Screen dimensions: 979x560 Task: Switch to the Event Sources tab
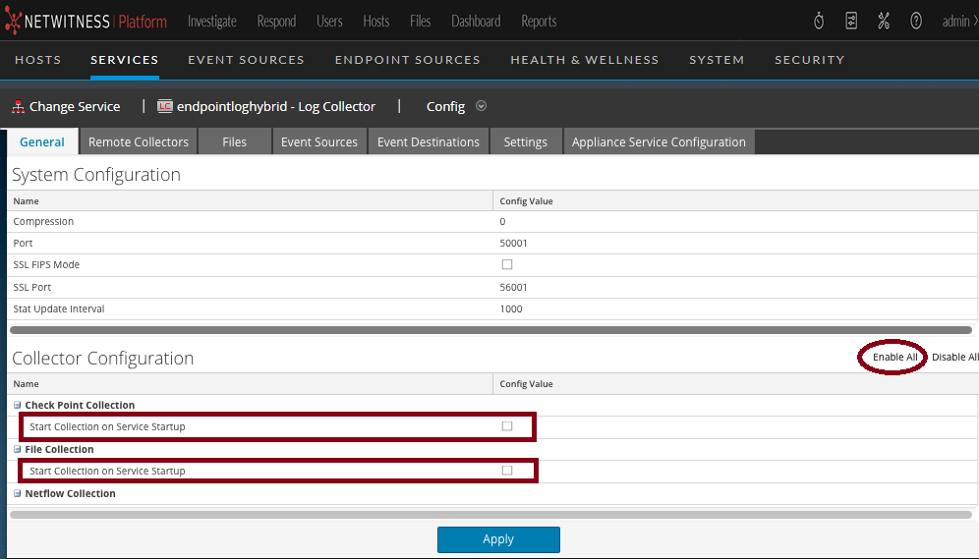[x=318, y=141]
